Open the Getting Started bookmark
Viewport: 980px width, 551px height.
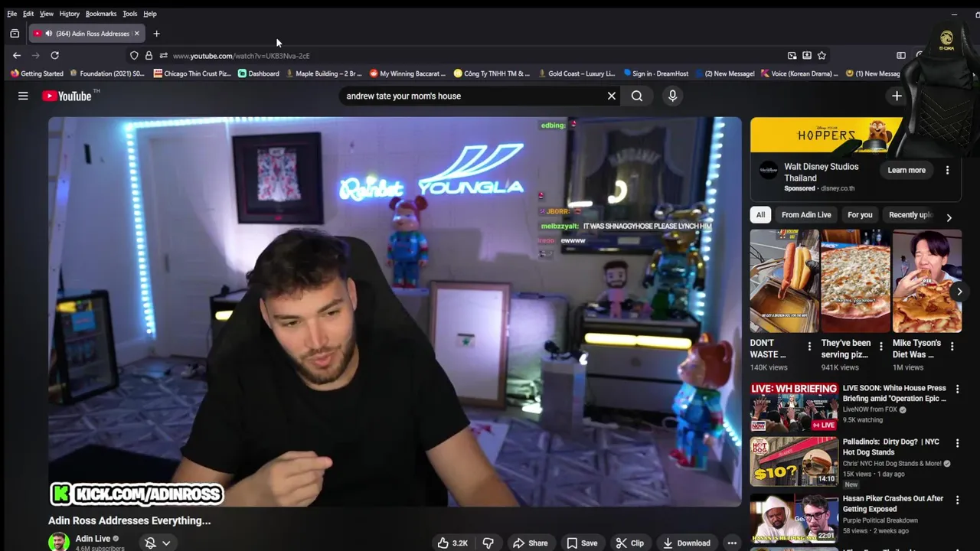tap(37, 73)
